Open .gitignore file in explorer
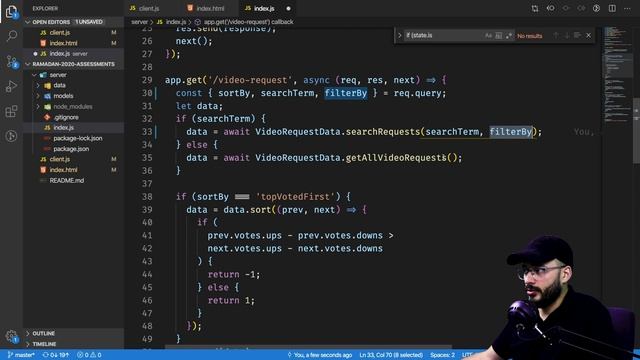Image resolution: width=640 pixels, height=360 pixels. [x=66, y=117]
